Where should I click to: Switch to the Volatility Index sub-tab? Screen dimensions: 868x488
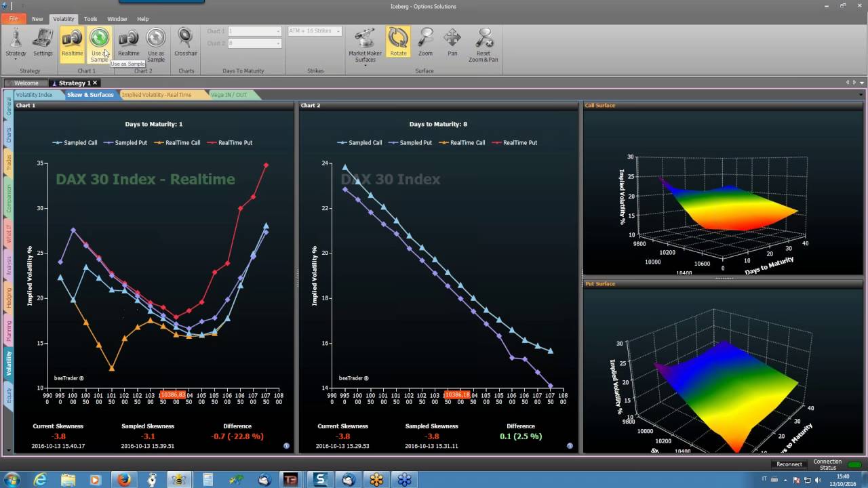[34, 95]
